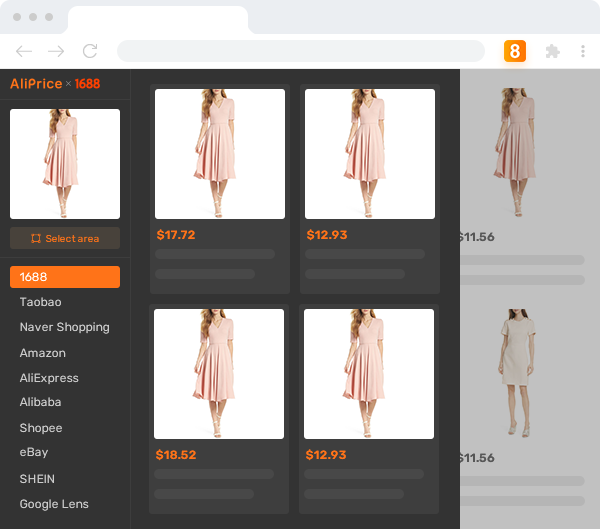Switch to AliExpress search results
Screen dimensions: 600x529
(49, 378)
